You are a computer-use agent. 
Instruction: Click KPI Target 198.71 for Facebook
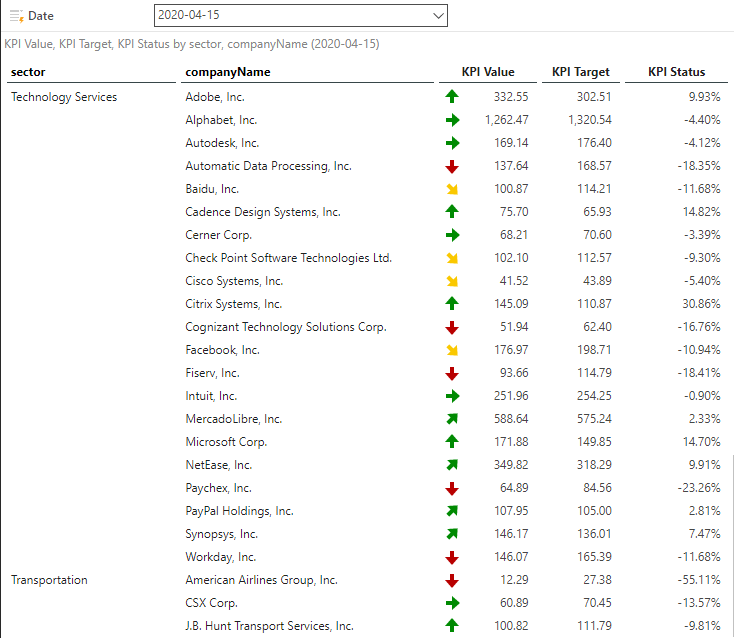coord(594,350)
